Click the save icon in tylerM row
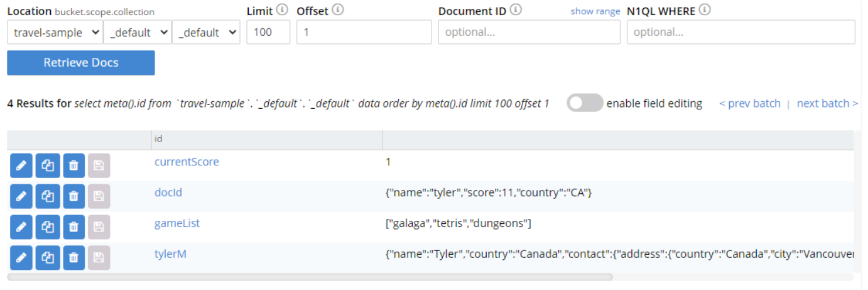This screenshot has height=290, width=868. pyautogui.click(x=99, y=257)
